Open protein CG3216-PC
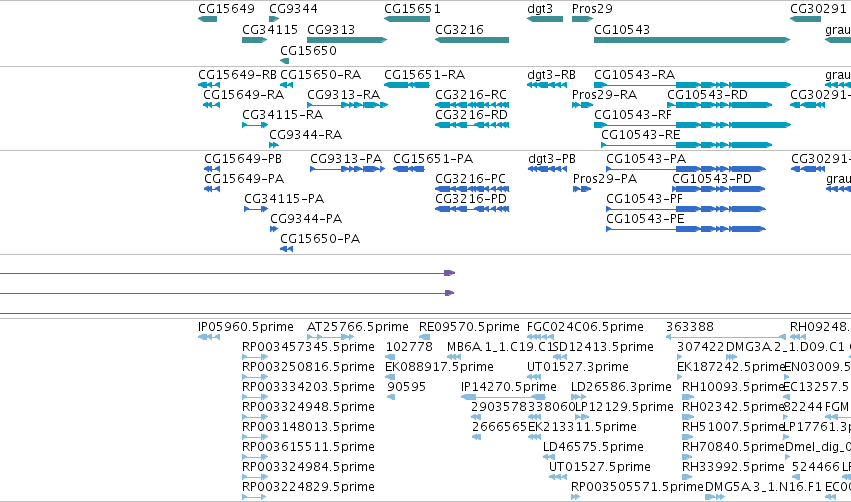Image resolution: width=851 pixels, height=502 pixels. (472, 189)
